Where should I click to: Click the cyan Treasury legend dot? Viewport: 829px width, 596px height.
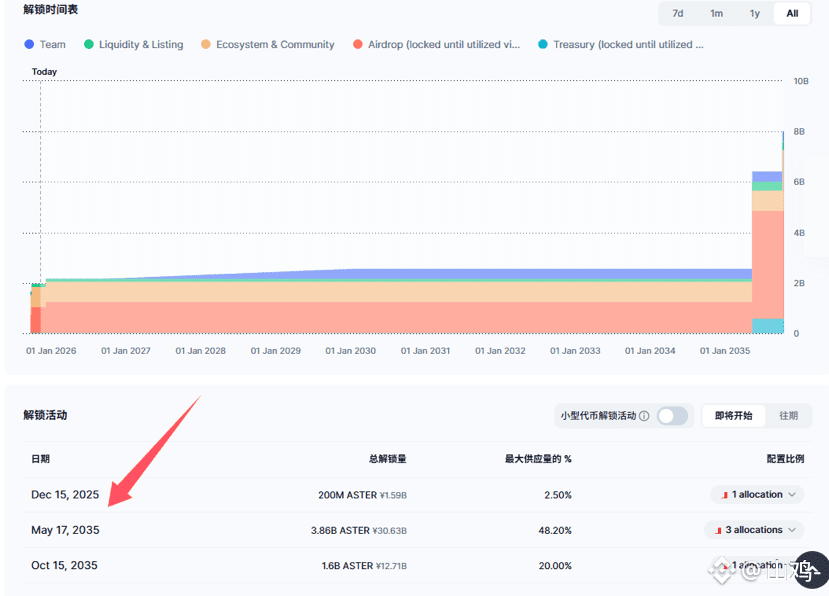tap(542, 44)
